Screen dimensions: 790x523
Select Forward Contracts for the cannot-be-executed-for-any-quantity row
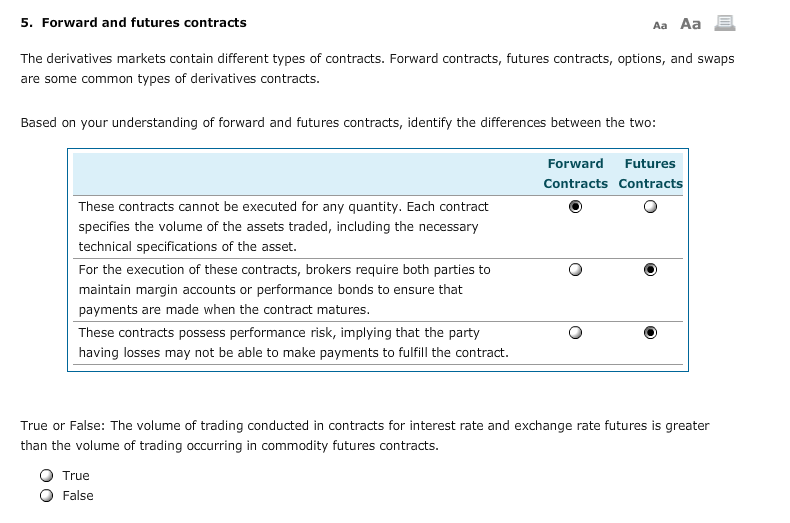tap(575, 207)
